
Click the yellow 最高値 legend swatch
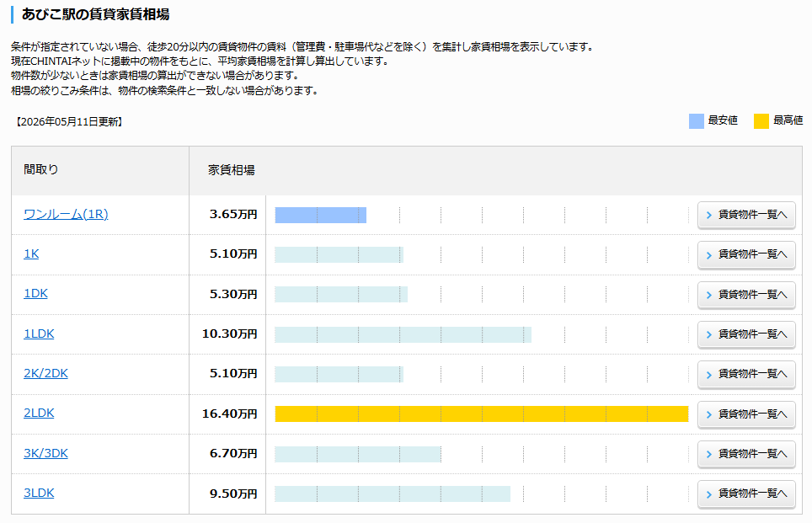tap(761, 121)
